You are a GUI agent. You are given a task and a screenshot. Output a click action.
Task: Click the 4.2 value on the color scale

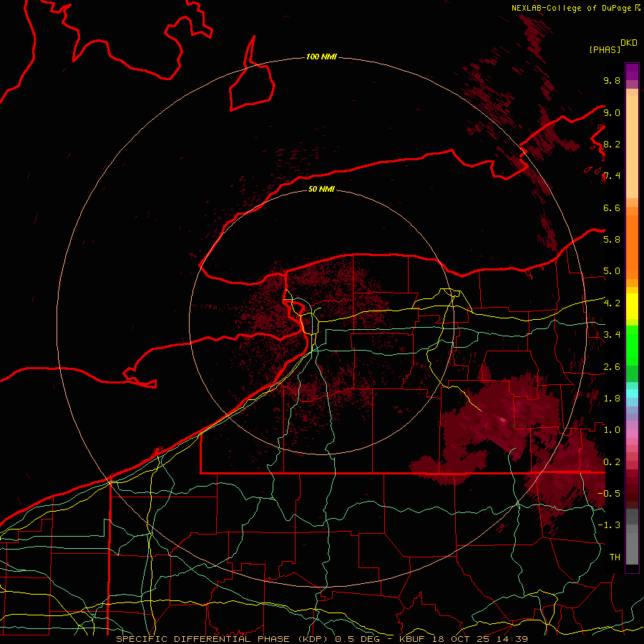(x=612, y=303)
